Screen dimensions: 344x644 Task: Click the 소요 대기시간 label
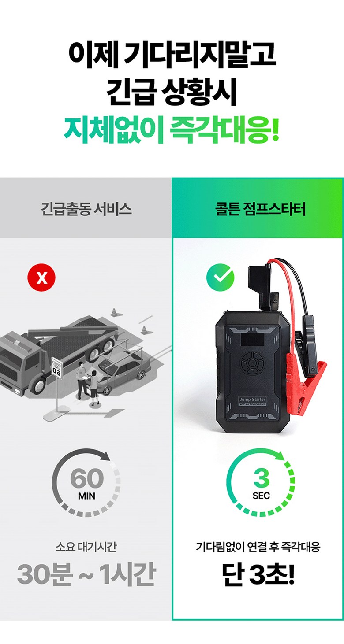pyautogui.click(x=86, y=547)
